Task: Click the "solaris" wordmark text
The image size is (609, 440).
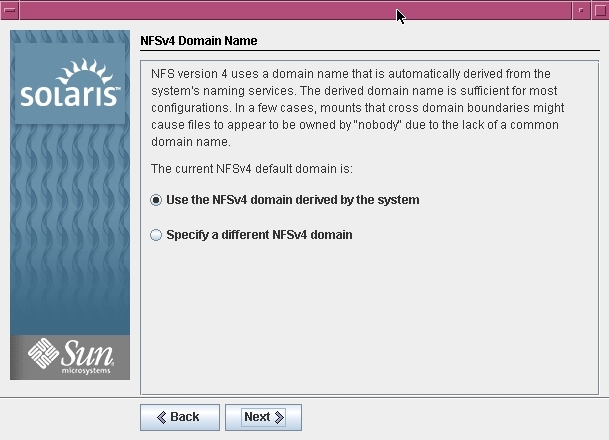Action: [70, 98]
